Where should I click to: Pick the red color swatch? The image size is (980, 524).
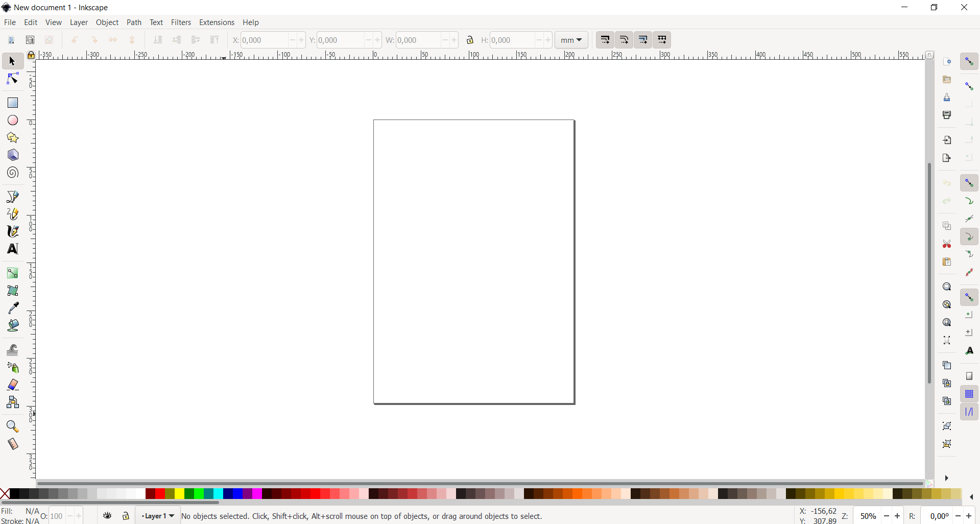point(160,494)
